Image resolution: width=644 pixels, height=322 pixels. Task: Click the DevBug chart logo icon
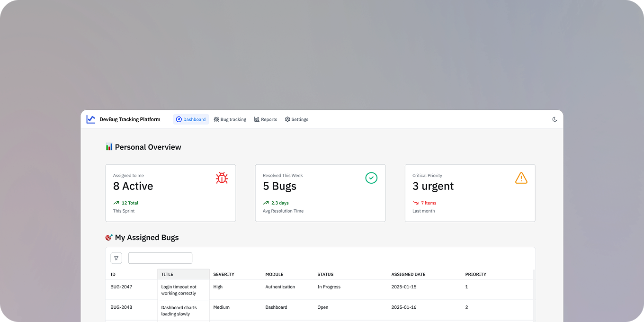pyautogui.click(x=90, y=119)
